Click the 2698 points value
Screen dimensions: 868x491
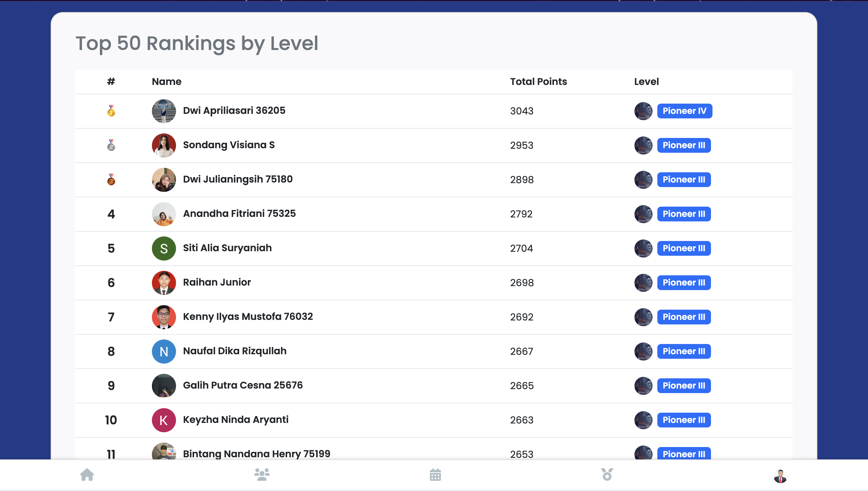(x=522, y=283)
